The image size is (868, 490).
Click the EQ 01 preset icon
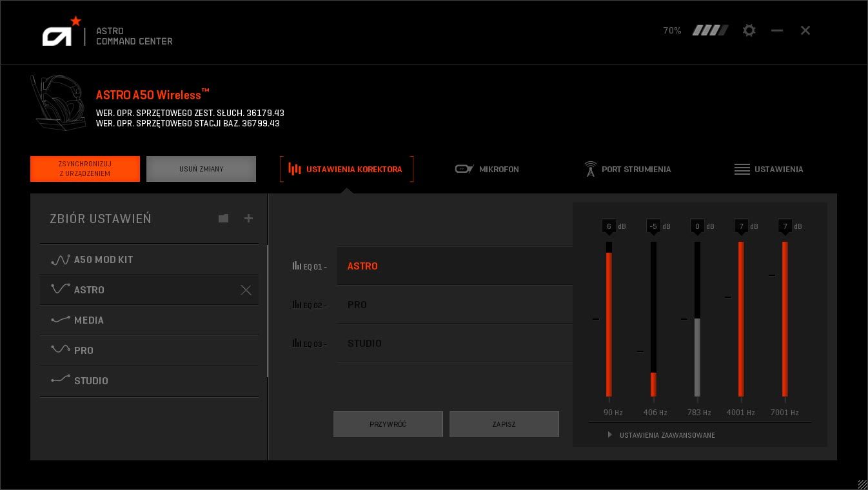click(297, 266)
